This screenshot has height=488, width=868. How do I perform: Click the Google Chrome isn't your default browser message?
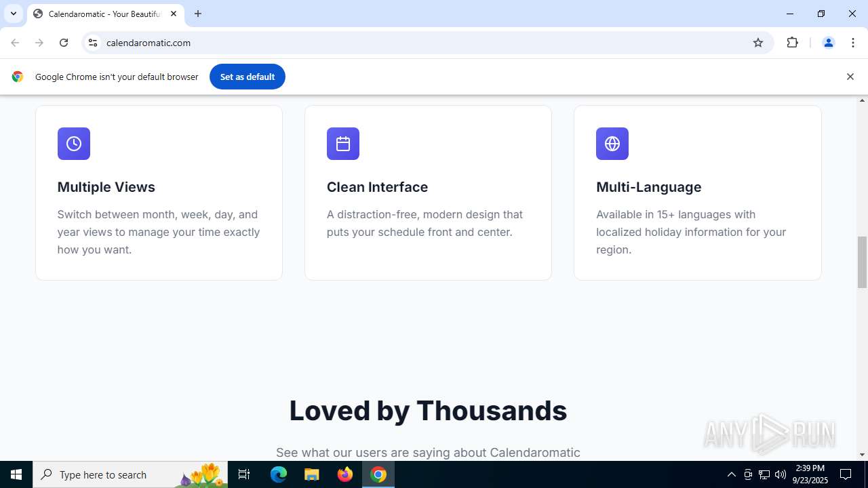click(117, 77)
